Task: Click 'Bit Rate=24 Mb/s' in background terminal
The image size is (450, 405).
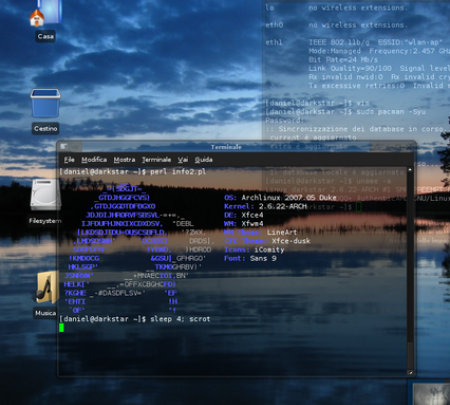Action: (343, 60)
